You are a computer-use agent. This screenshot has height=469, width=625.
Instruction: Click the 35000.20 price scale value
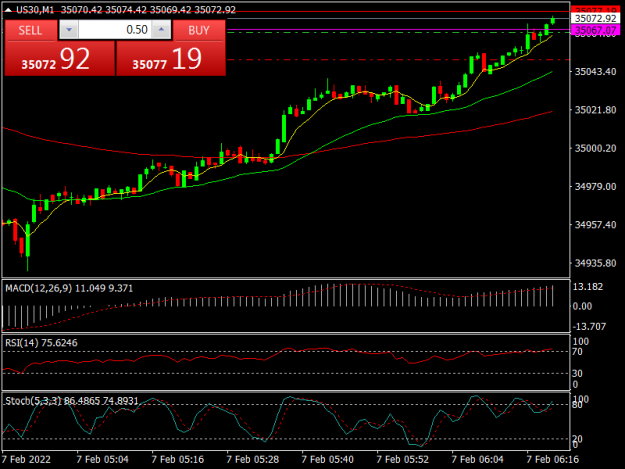click(595, 148)
